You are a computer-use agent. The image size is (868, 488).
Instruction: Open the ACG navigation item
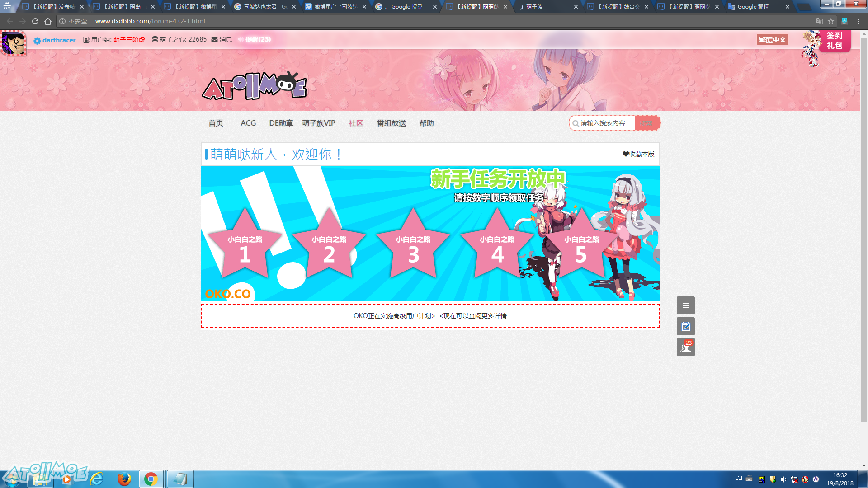[248, 123]
